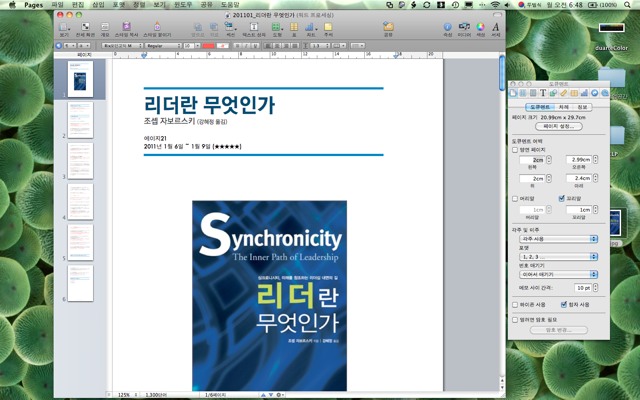Select the Document inspector icon
The image size is (640, 400).
tap(513, 93)
